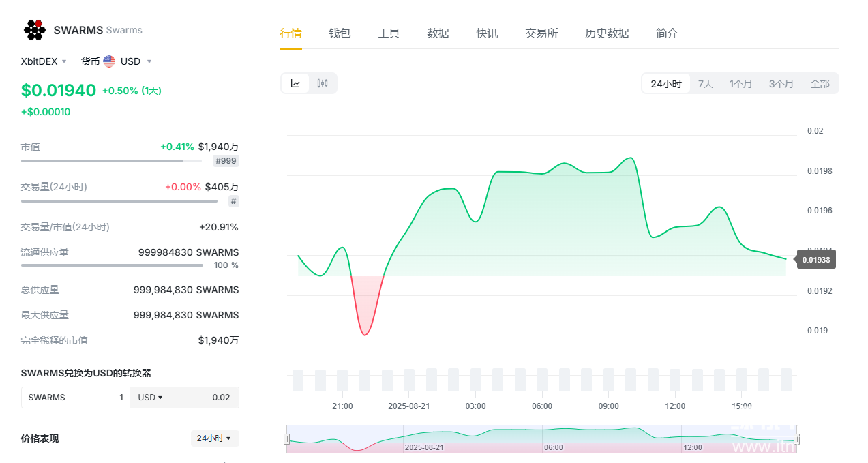Switch to candlestick chart view icon
Image resolution: width=868 pixels, height=463 pixels.
coord(323,83)
